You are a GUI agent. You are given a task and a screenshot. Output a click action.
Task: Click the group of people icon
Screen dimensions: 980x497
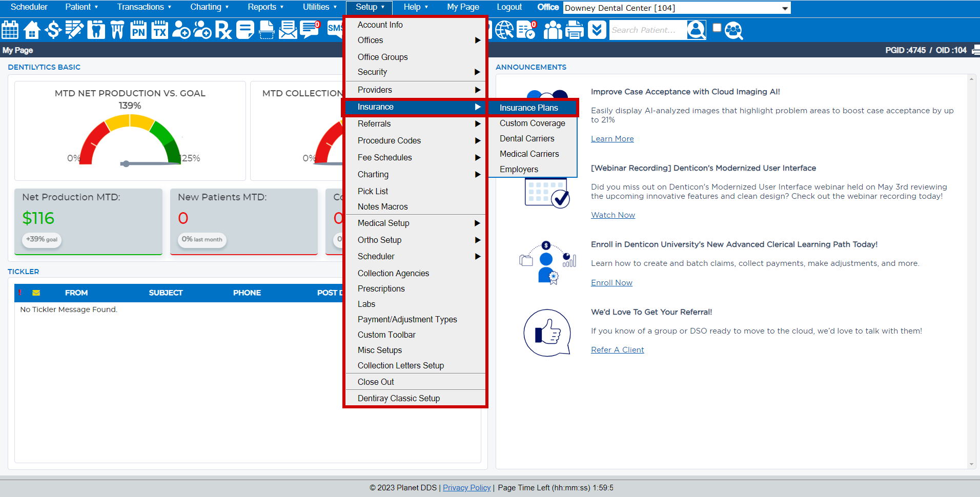(553, 30)
